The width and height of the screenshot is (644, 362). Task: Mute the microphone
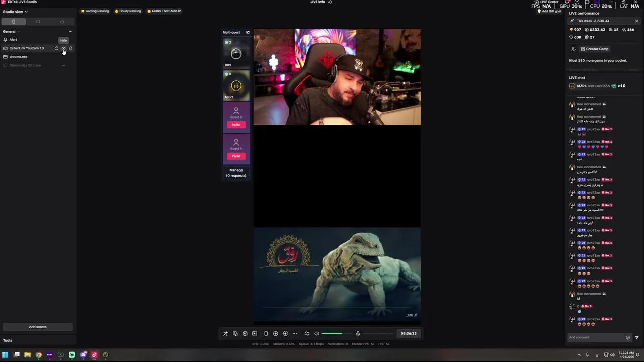click(x=358, y=334)
